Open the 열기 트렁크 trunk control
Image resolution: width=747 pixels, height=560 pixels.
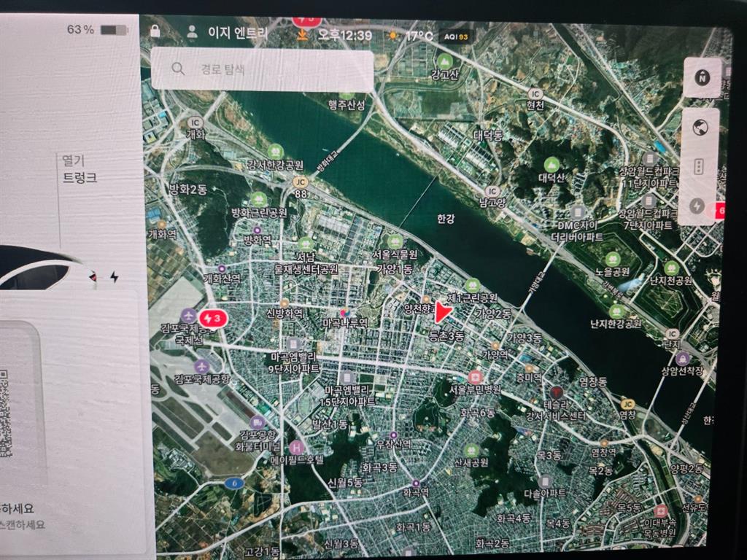tap(80, 169)
